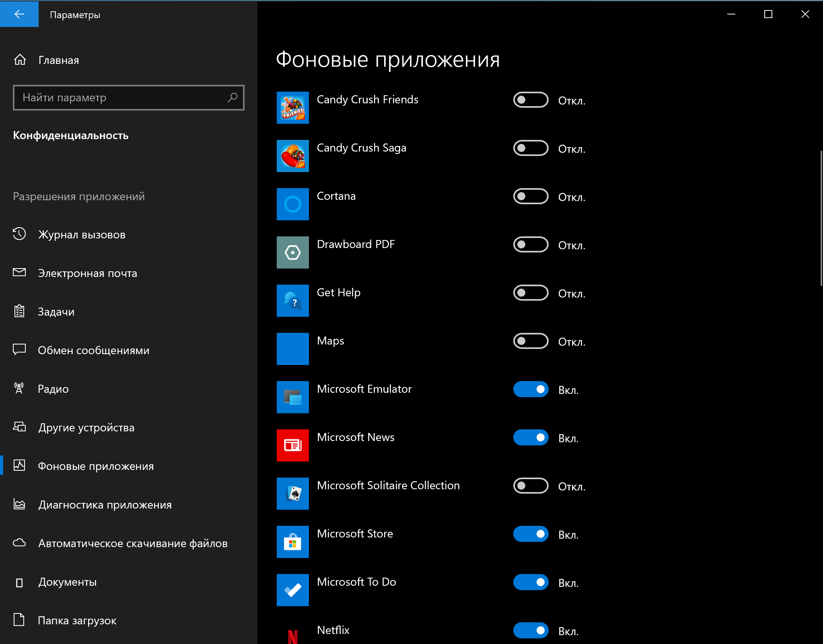Disable the Microsoft Emulator toggle
Image resolution: width=823 pixels, height=644 pixels.
pos(531,389)
